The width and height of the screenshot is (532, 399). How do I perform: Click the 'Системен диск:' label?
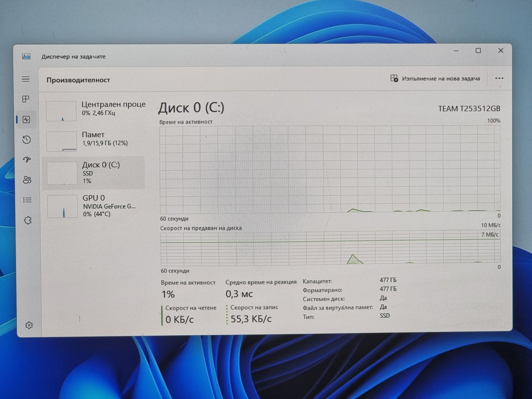[324, 299]
